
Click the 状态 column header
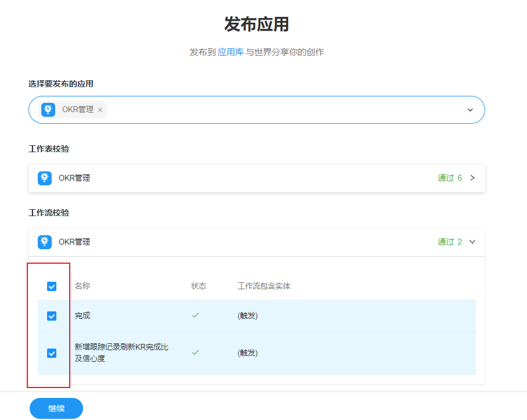199,286
